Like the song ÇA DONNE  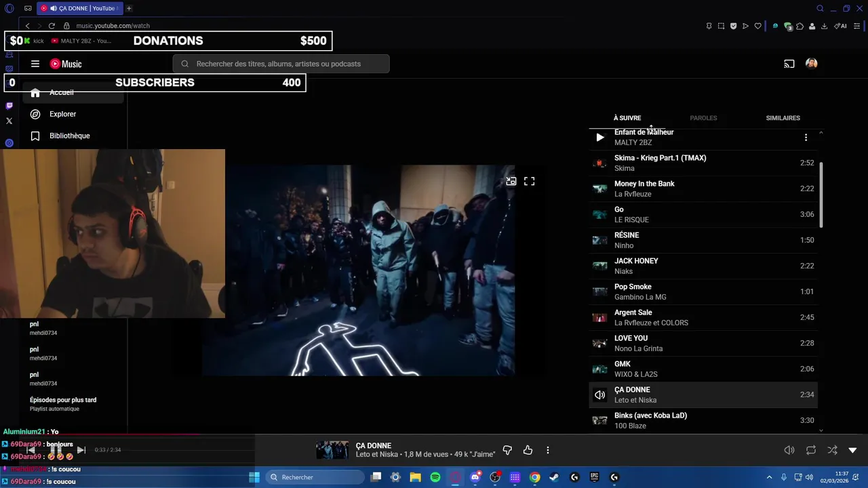click(x=528, y=450)
